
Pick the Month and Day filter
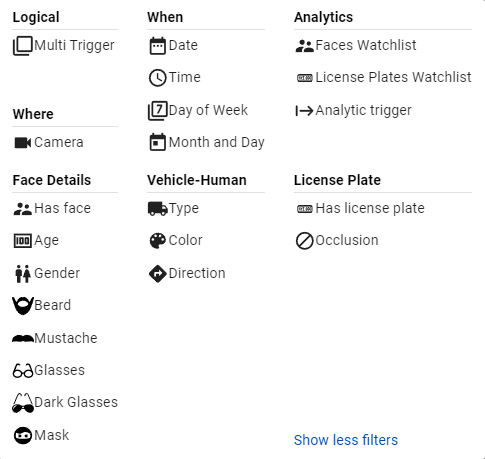206,142
